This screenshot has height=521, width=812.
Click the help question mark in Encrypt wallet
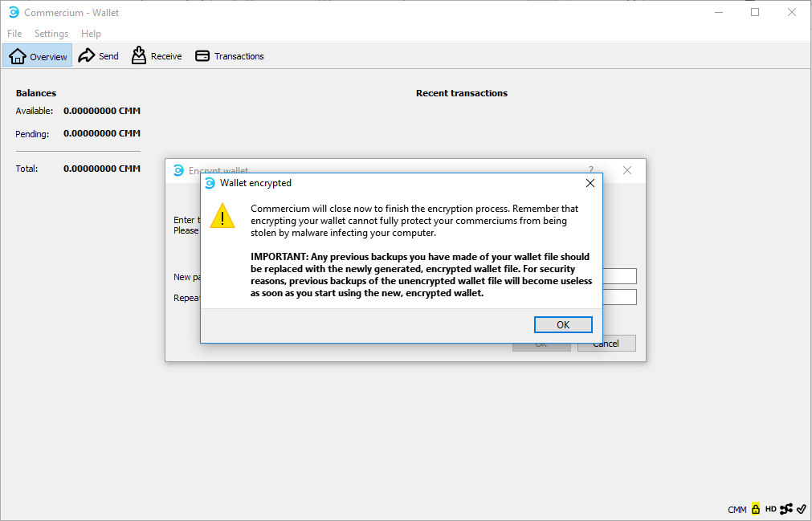click(591, 169)
